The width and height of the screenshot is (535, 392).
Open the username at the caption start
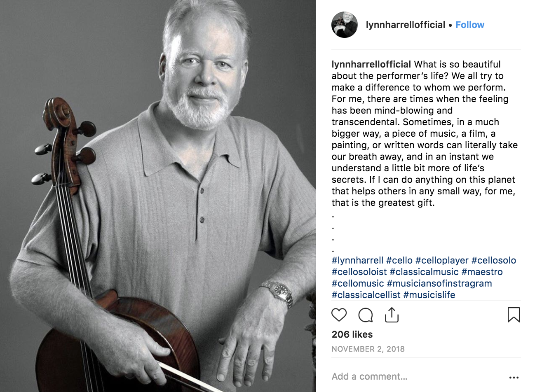(371, 64)
